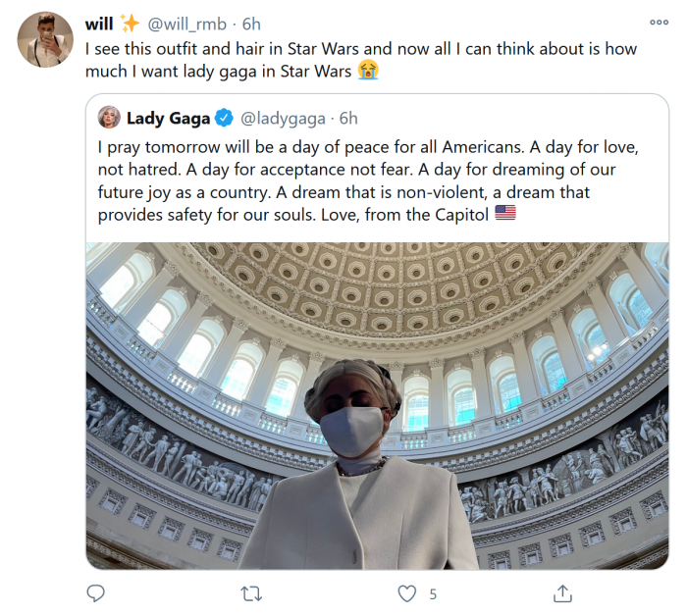Click the crying emoji in will's tweet
The image size is (687, 616).
369,70
